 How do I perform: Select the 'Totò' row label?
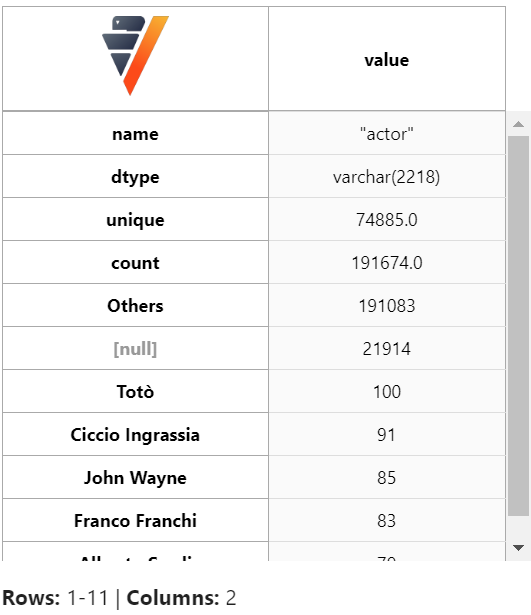pos(135,391)
